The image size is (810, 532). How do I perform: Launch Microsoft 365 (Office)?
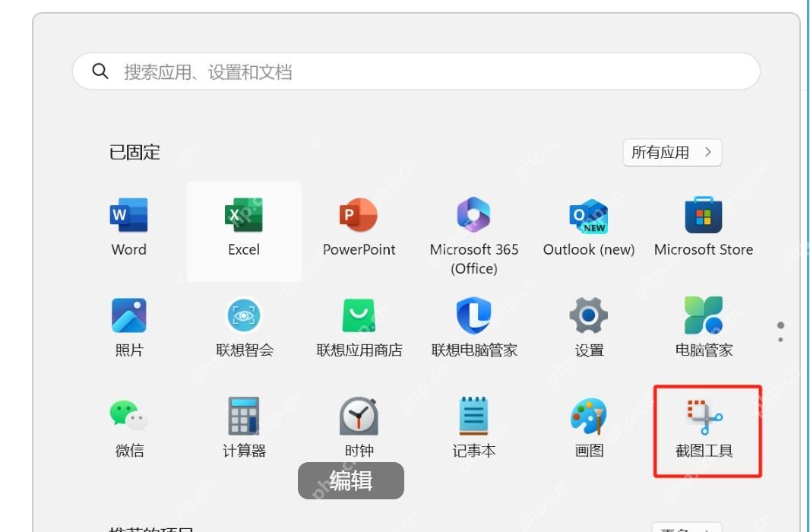(473, 215)
